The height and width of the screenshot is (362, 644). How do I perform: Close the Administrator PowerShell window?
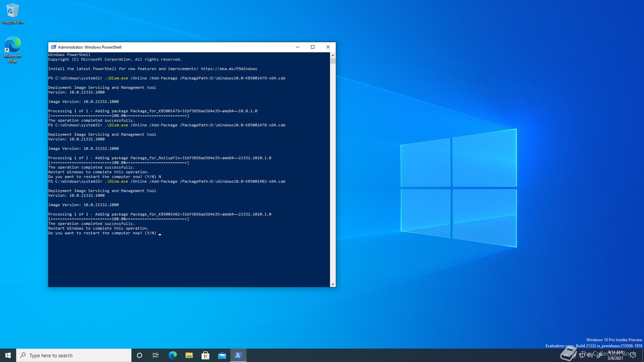click(328, 47)
